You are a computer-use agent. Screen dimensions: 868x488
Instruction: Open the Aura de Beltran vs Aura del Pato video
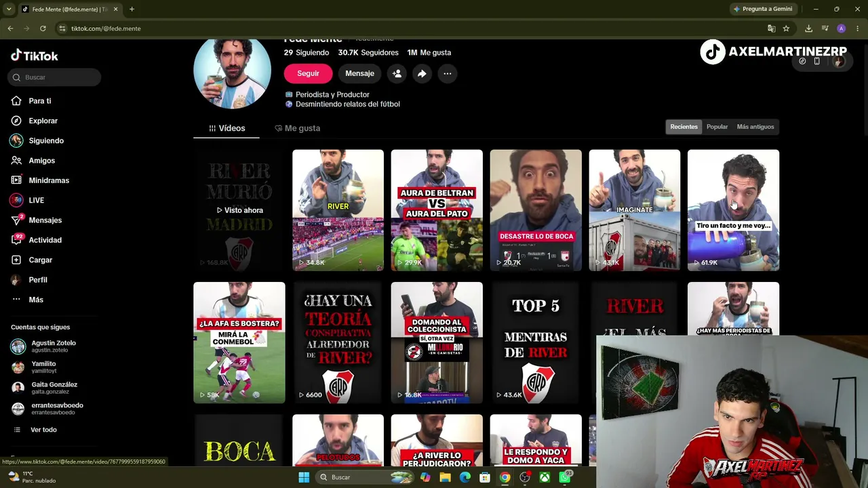click(x=437, y=210)
